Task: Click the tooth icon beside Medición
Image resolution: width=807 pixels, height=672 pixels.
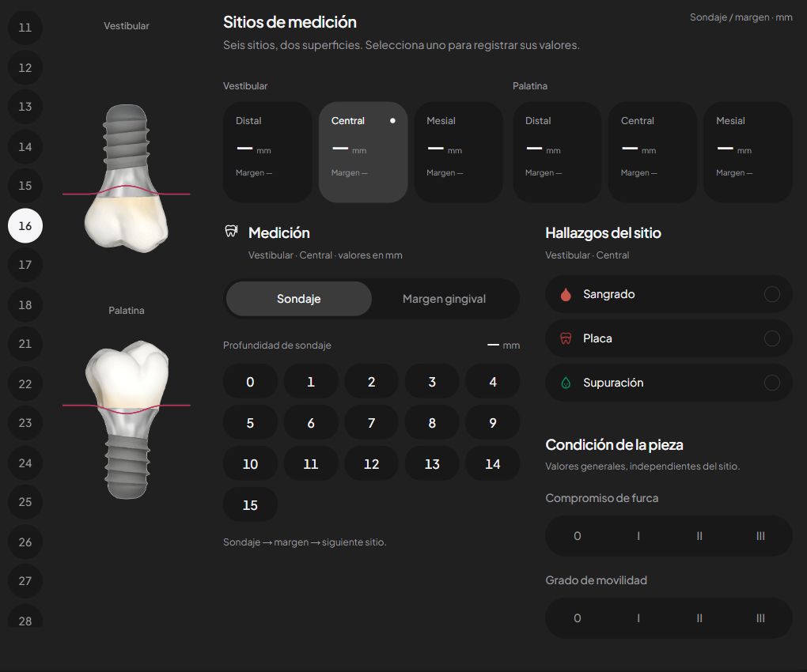Action: tap(232, 231)
